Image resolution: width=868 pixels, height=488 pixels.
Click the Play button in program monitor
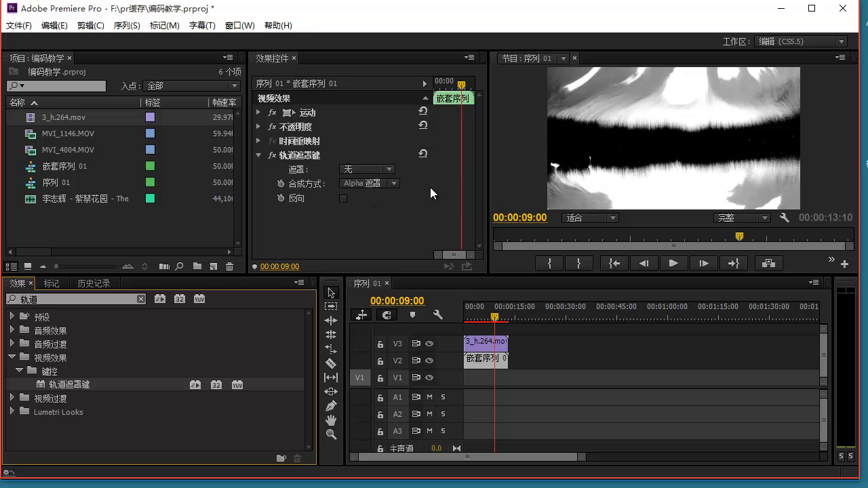673,263
